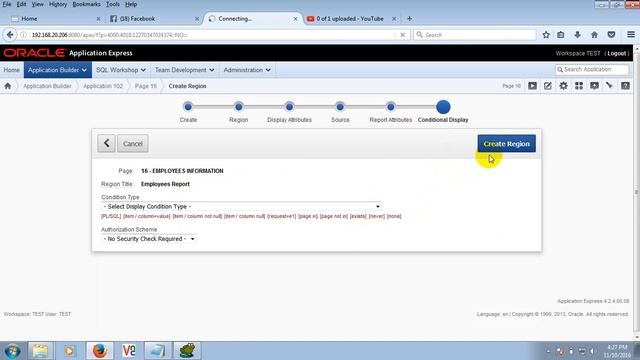Click the browser back arrow
The width and height of the screenshot is (640, 360).
(x=10, y=35)
